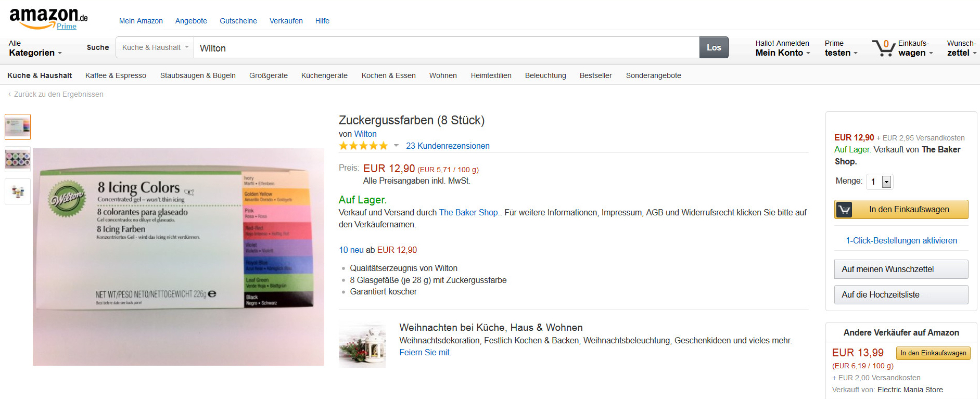Click the Los search button
Screen dimensions: 980x399
coord(714,47)
